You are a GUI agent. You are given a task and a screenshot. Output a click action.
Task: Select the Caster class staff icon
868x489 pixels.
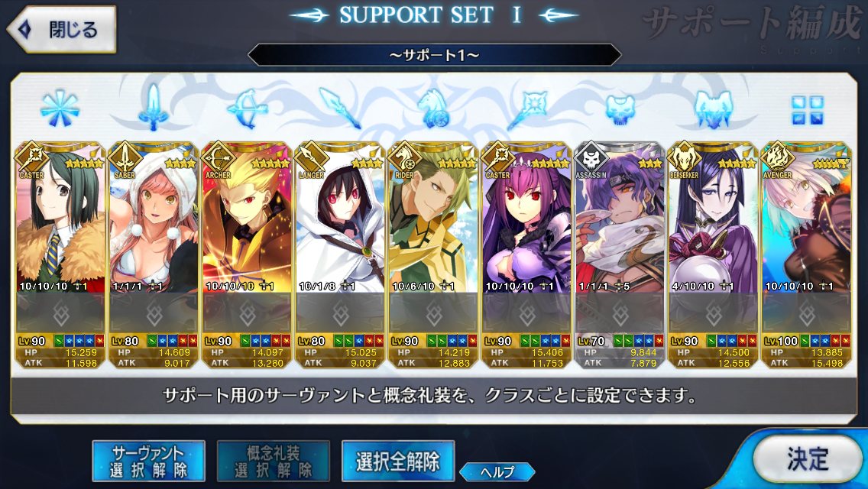[x=527, y=108]
